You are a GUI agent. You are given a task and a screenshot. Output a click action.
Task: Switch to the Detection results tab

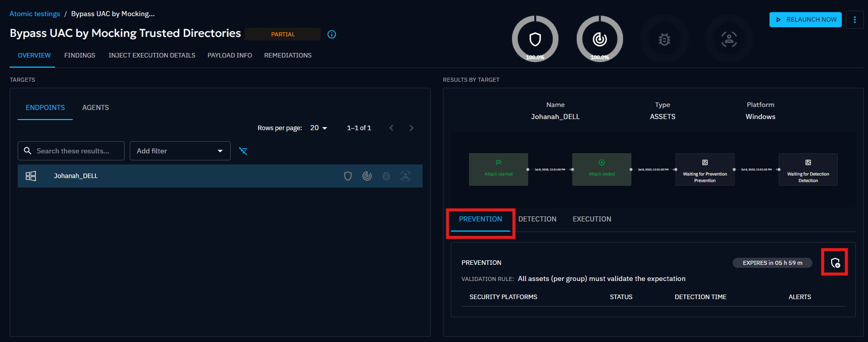click(x=537, y=219)
